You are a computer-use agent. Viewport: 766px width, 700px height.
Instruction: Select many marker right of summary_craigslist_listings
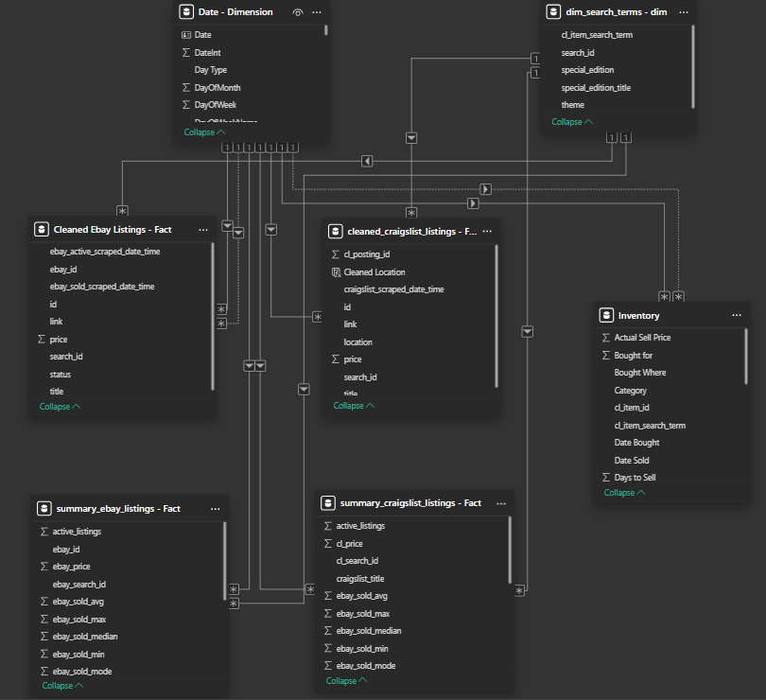click(519, 591)
